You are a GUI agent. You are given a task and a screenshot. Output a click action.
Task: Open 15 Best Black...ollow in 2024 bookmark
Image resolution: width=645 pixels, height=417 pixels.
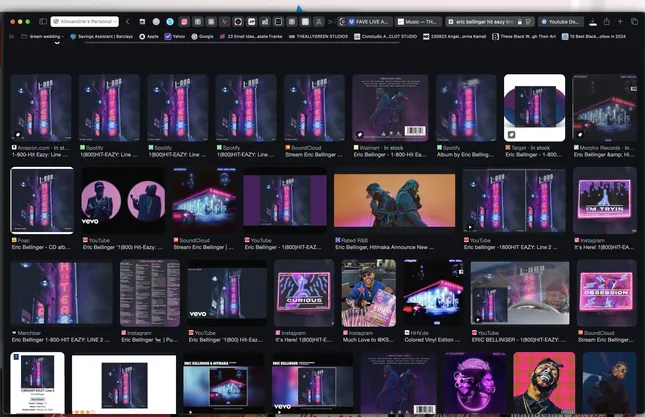pyautogui.click(x=594, y=36)
